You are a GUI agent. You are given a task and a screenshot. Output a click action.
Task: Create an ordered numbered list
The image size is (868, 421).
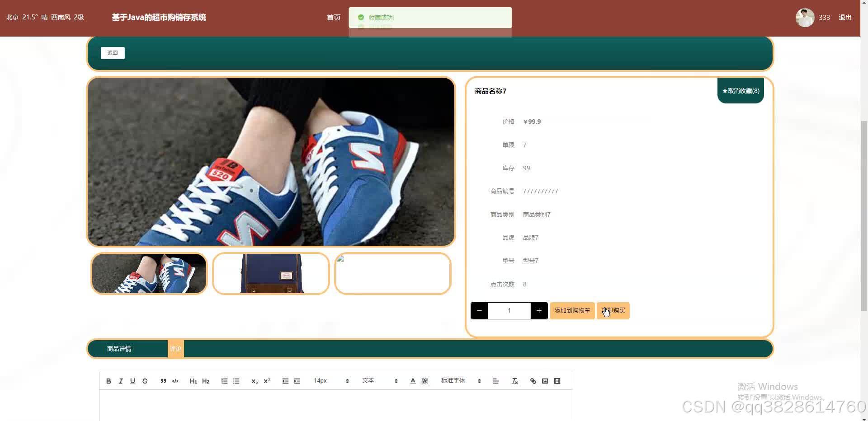tap(224, 381)
